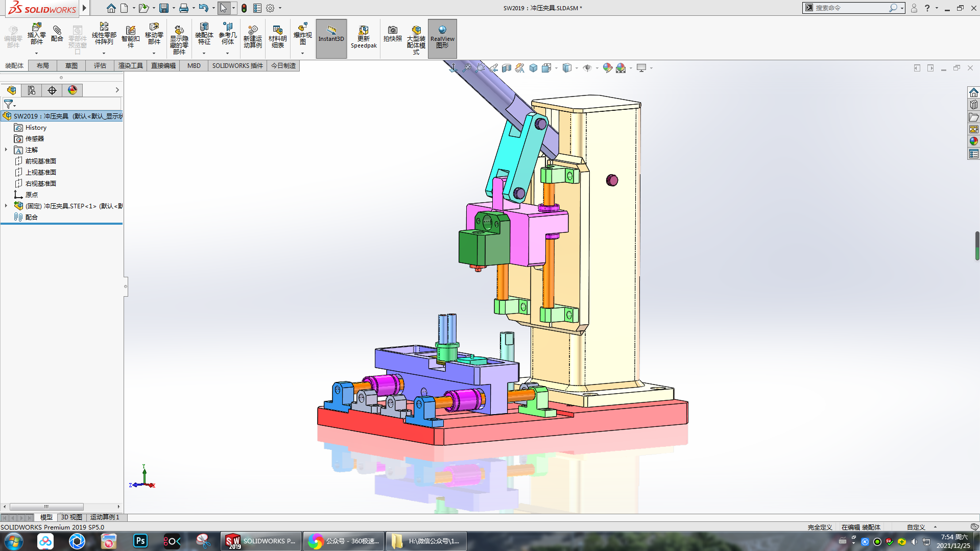Click Exploded View (爆炸视图) tool

(302, 34)
